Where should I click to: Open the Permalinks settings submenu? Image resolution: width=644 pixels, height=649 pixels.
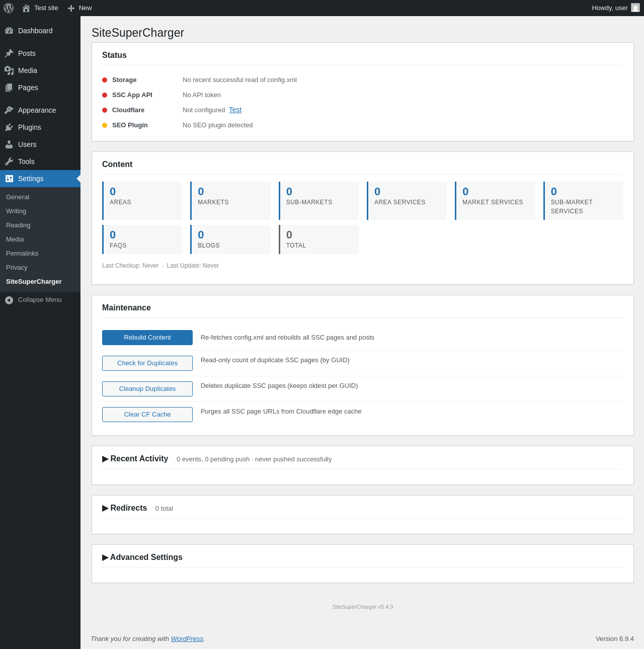click(22, 253)
